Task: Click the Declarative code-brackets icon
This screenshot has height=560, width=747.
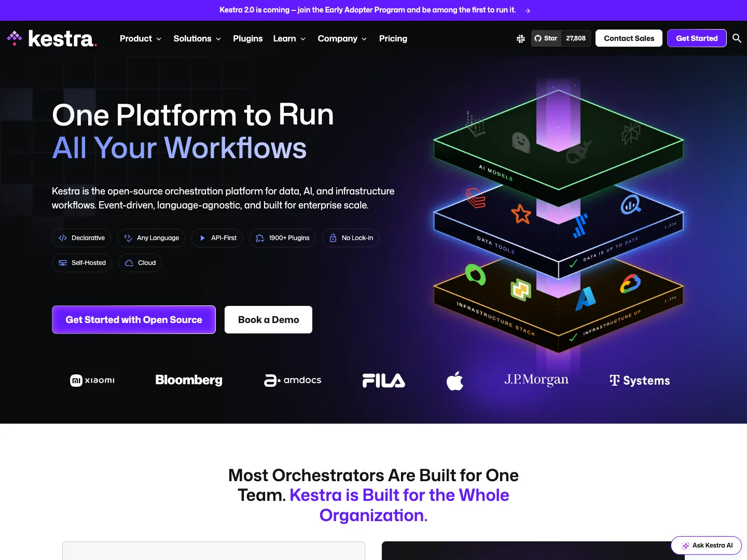Action: click(63, 238)
